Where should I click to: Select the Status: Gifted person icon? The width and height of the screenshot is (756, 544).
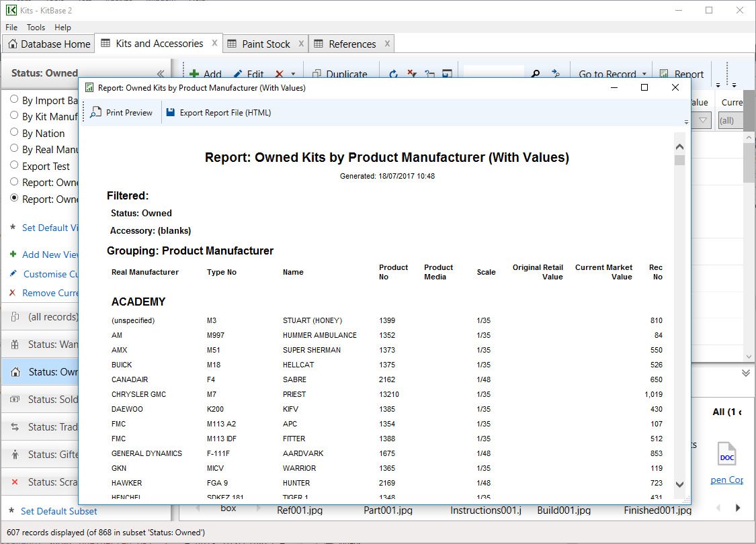pos(15,455)
